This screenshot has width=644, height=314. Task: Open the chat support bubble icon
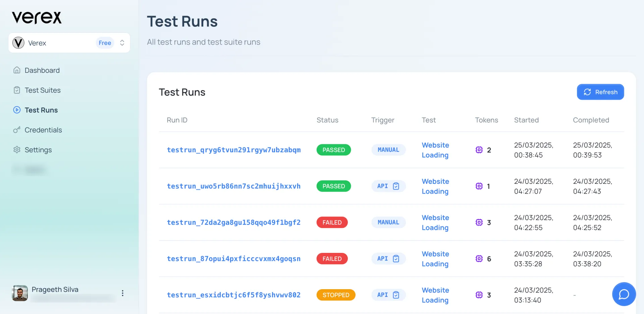pos(624,294)
